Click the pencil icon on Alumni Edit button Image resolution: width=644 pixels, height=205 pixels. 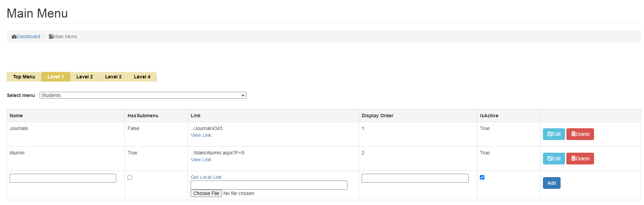[550, 159]
